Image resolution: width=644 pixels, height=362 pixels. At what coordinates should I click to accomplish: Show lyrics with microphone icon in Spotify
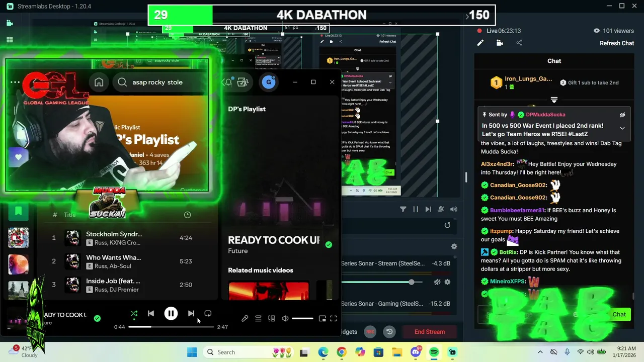(x=245, y=318)
